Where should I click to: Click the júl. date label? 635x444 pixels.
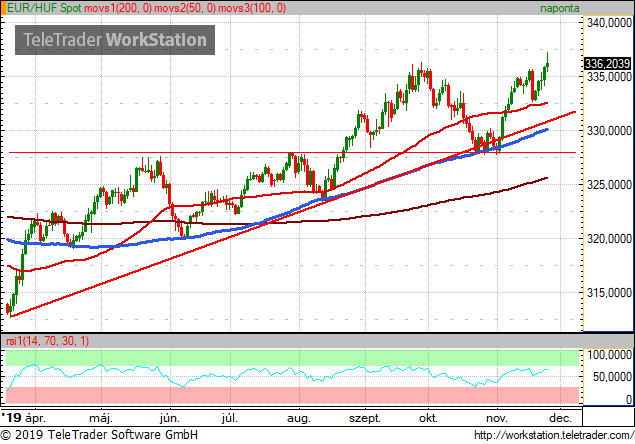pos(229,418)
